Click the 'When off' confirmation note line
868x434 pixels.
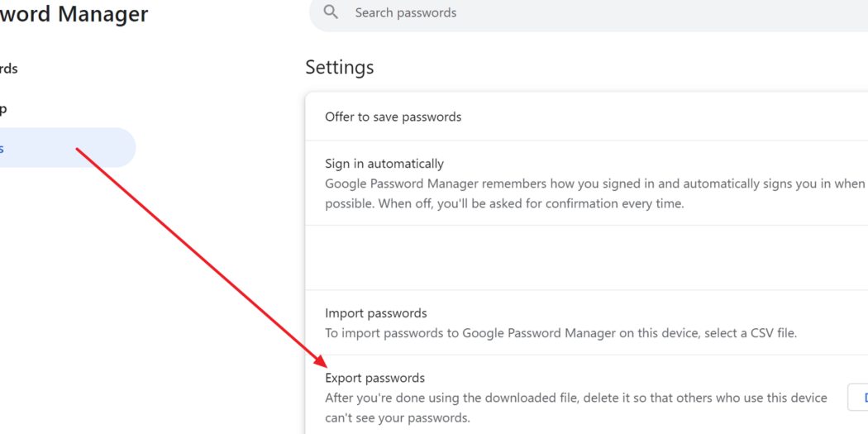click(504, 203)
